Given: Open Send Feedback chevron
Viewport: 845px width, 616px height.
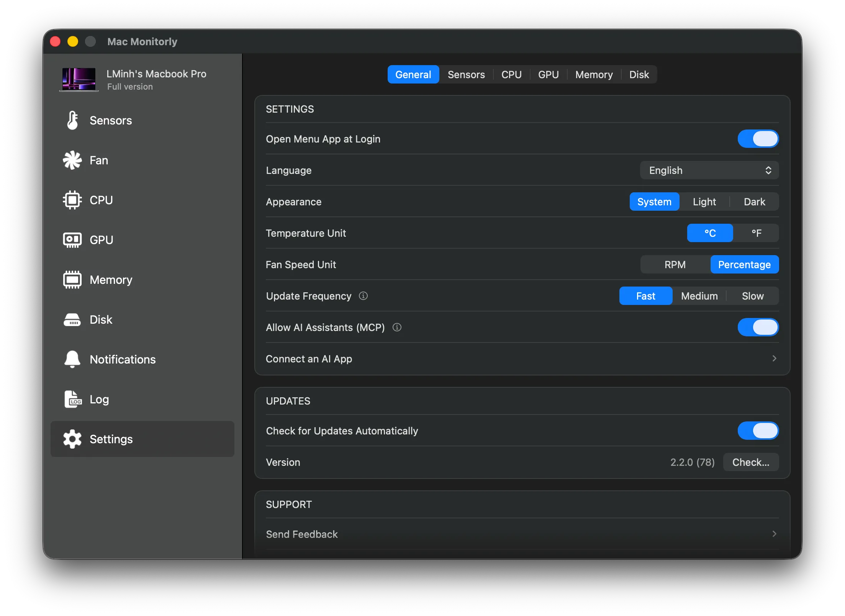Looking at the screenshot, I should click(774, 534).
